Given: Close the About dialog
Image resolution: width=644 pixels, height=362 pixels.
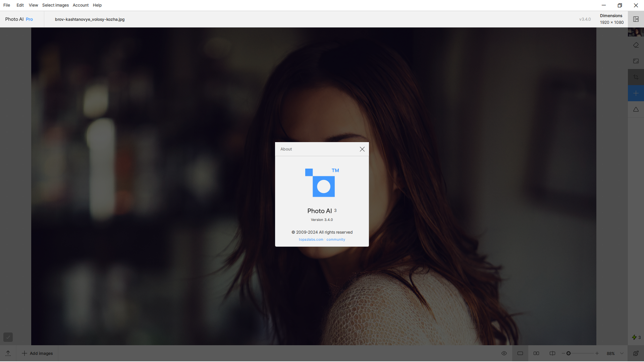Looking at the screenshot, I should tap(362, 149).
